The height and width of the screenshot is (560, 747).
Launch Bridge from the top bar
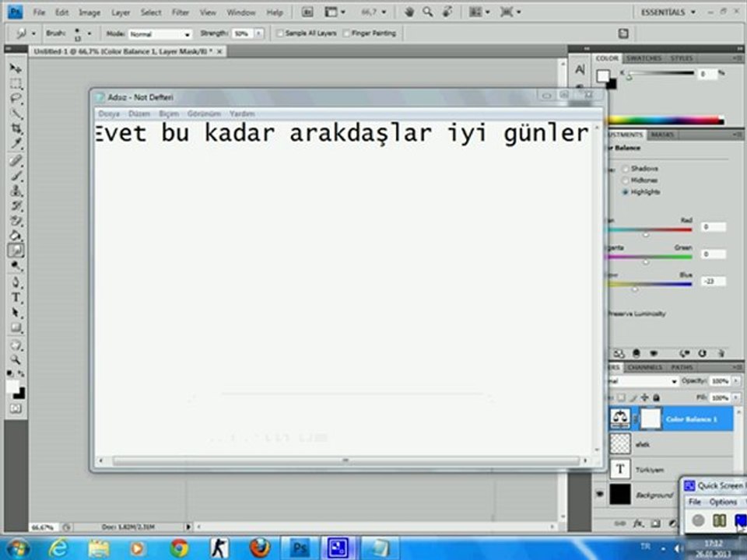[307, 12]
